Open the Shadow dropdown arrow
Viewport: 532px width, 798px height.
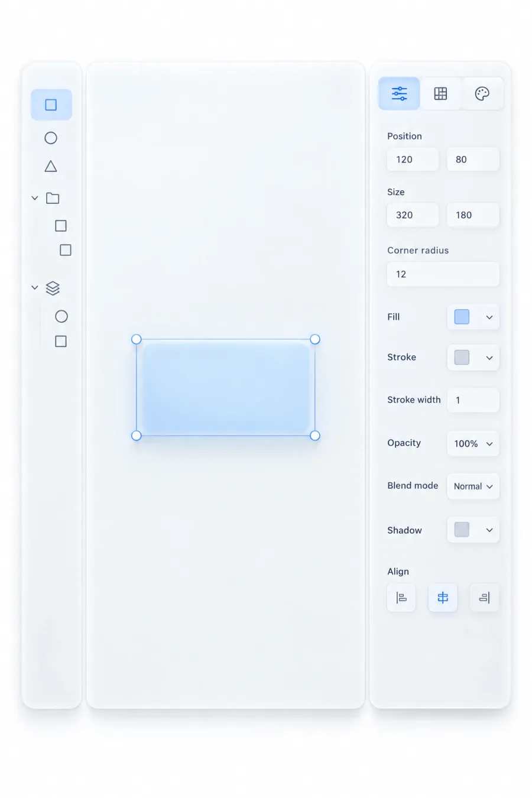pyautogui.click(x=489, y=530)
